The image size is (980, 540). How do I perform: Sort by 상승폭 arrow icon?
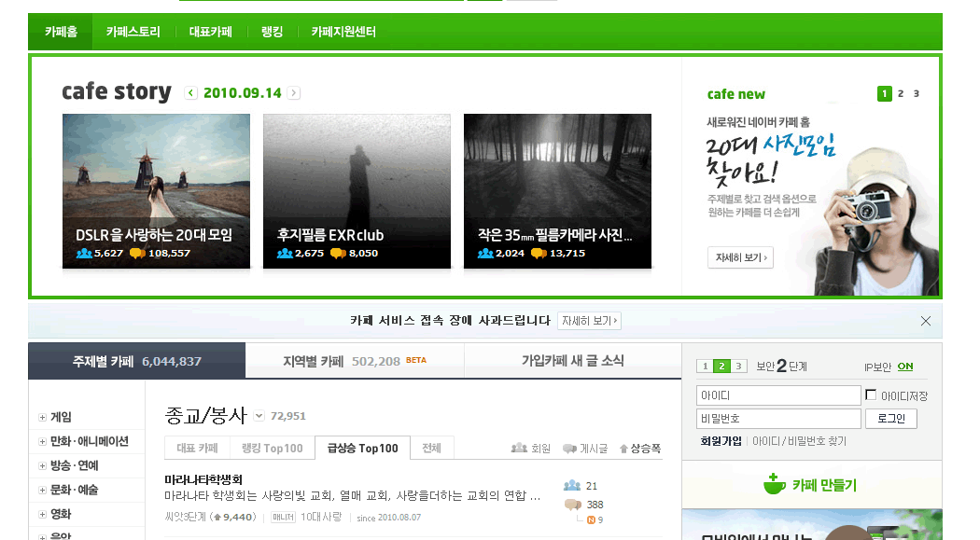(624, 449)
